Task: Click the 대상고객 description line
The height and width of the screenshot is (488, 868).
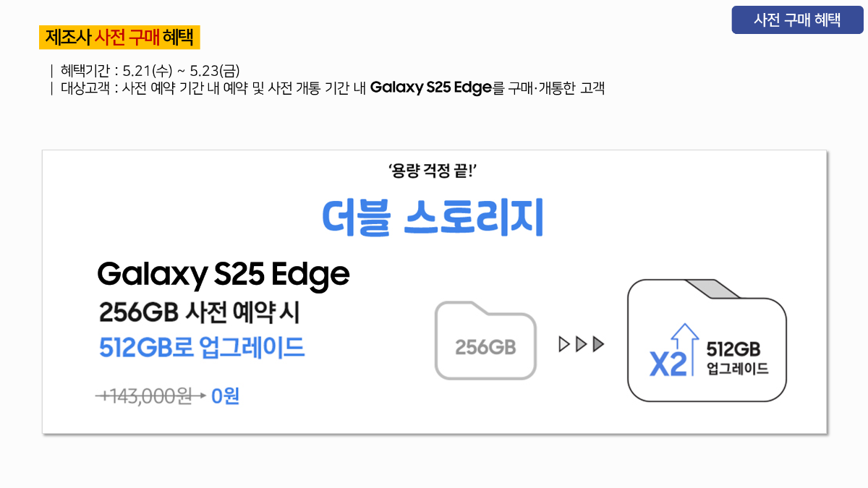Action: click(327, 89)
